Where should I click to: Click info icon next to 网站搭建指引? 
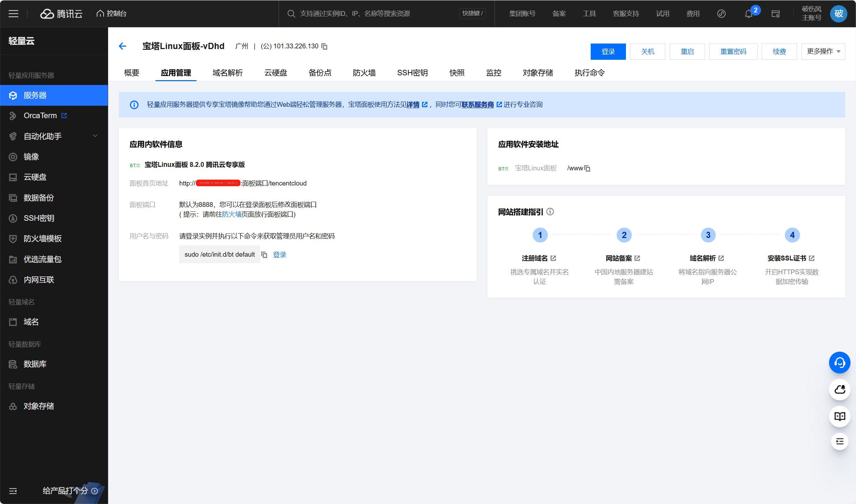pos(550,212)
